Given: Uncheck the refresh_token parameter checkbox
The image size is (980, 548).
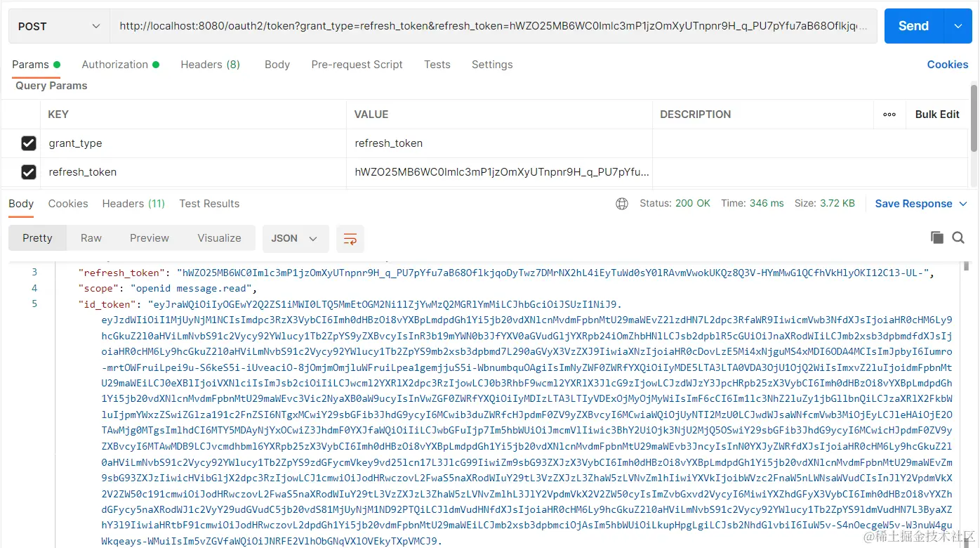Looking at the screenshot, I should coord(29,172).
